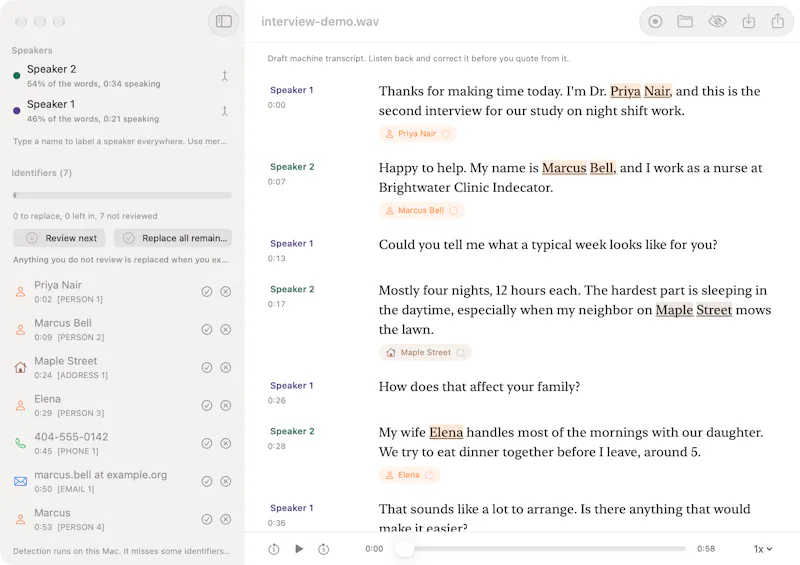The height and width of the screenshot is (565, 800).
Task: Accept replacement for Priya Nair identifier
Action: (x=207, y=291)
